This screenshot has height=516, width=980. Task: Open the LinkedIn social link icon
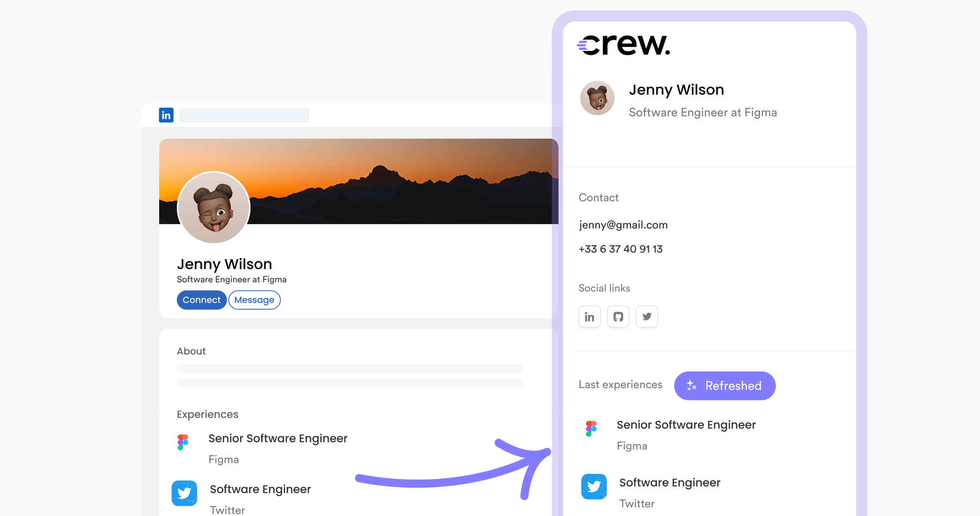[589, 317]
